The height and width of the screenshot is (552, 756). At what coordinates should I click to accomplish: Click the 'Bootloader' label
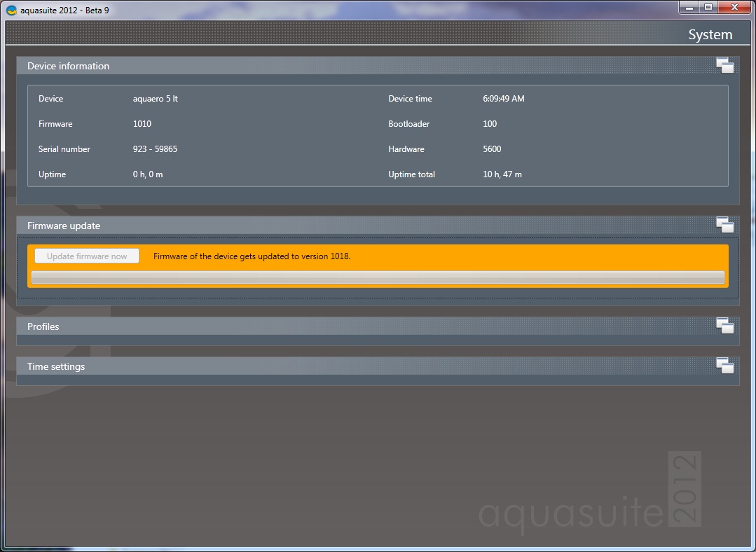click(409, 124)
